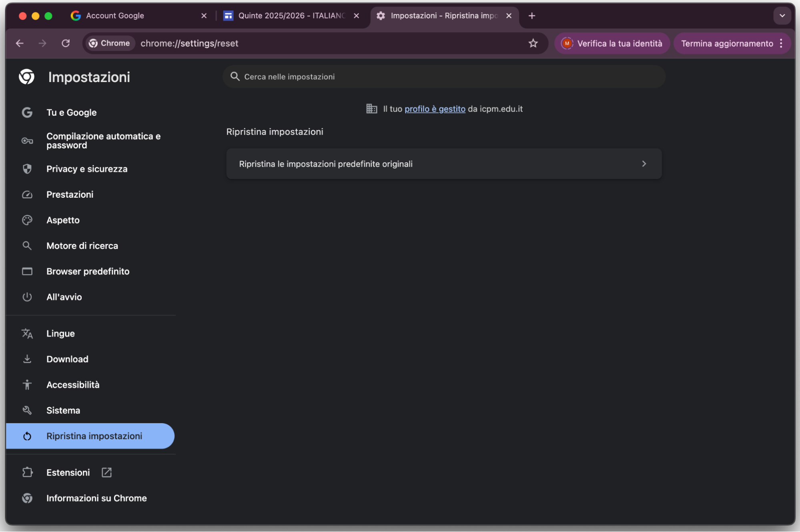Click the Cerca nelle impostazioni search field
800x532 pixels.
coord(443,76)
